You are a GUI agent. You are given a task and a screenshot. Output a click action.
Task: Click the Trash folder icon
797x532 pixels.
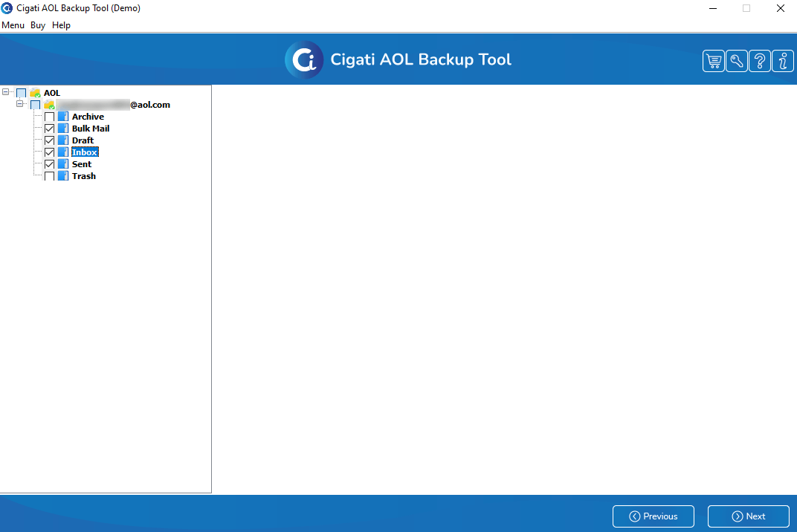click(x=63, y=176)
